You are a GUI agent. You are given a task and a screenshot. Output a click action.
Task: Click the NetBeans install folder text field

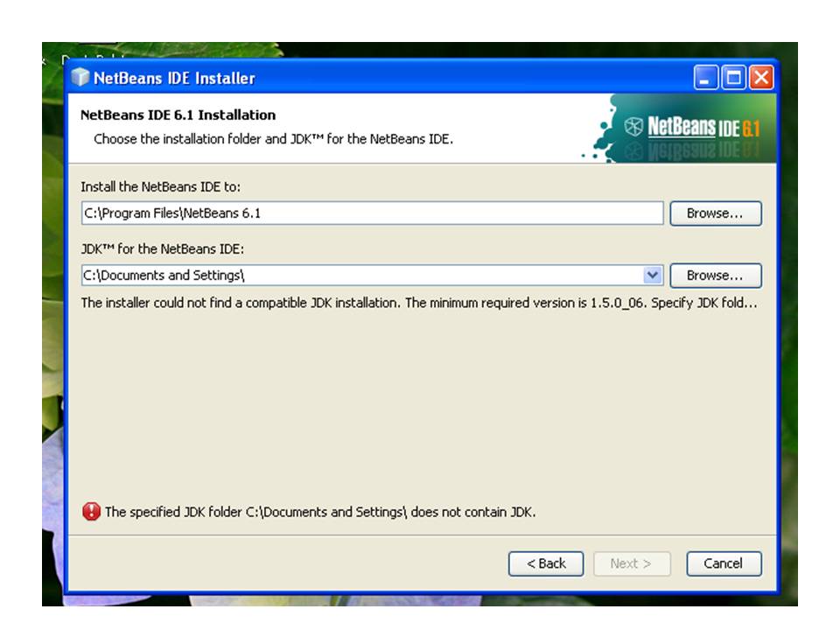pos(373,213)
